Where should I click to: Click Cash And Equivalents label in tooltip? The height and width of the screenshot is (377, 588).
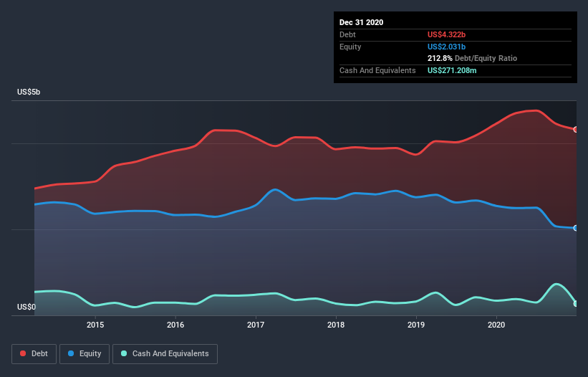coord(377,70)
